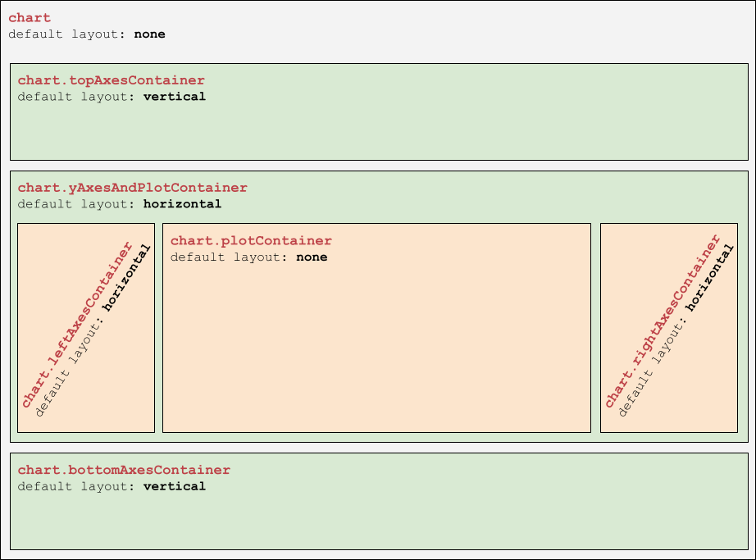Select the 'chart.bottomAxesContainer' label
The image size is (756, 560).
(124, 470)
